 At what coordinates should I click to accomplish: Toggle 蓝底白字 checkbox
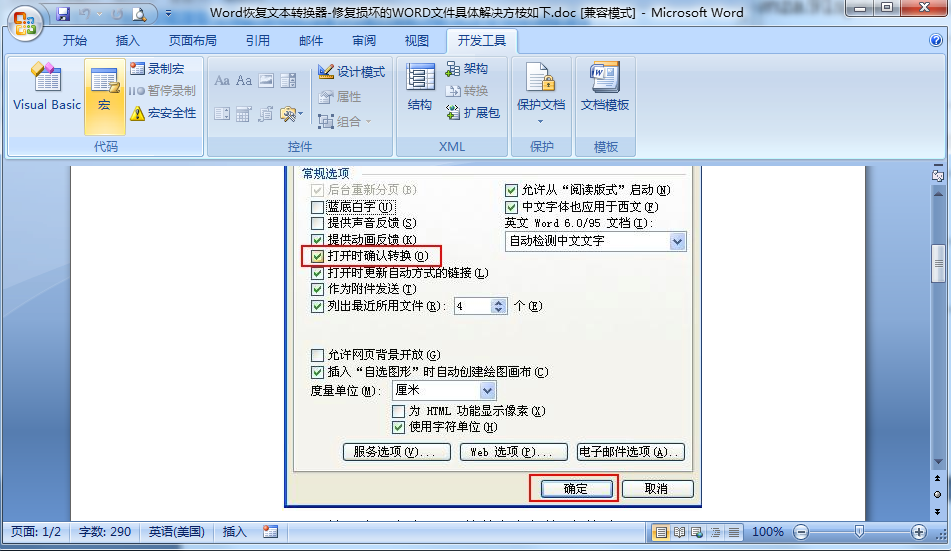(x=317, y=207)
